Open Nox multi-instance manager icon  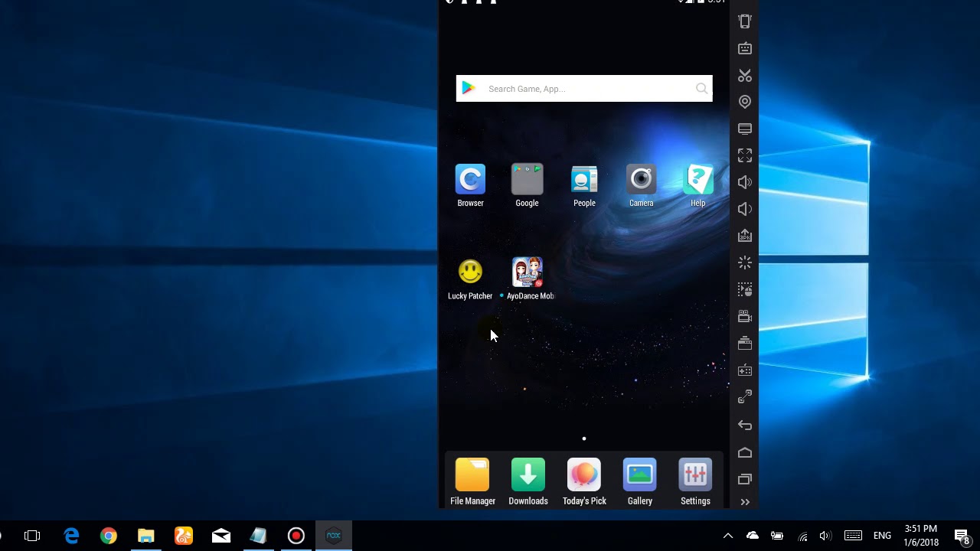(x=745, y=343)
